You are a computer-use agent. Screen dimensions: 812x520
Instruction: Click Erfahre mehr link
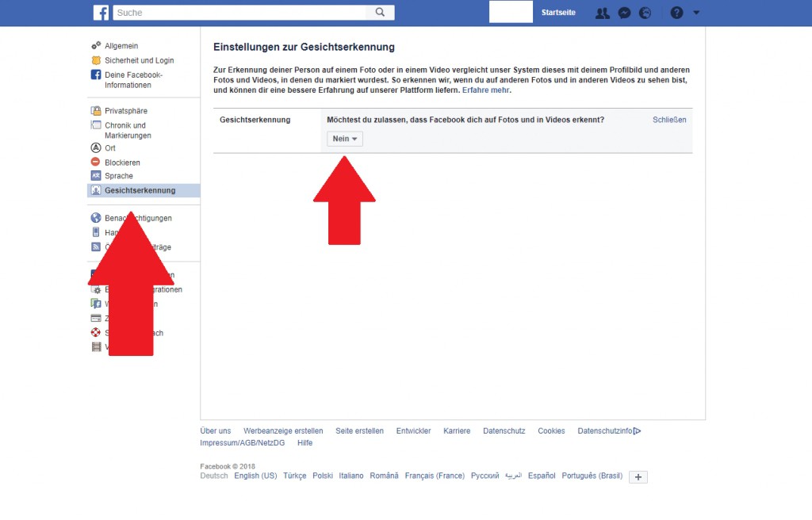[x=486, y=90]
